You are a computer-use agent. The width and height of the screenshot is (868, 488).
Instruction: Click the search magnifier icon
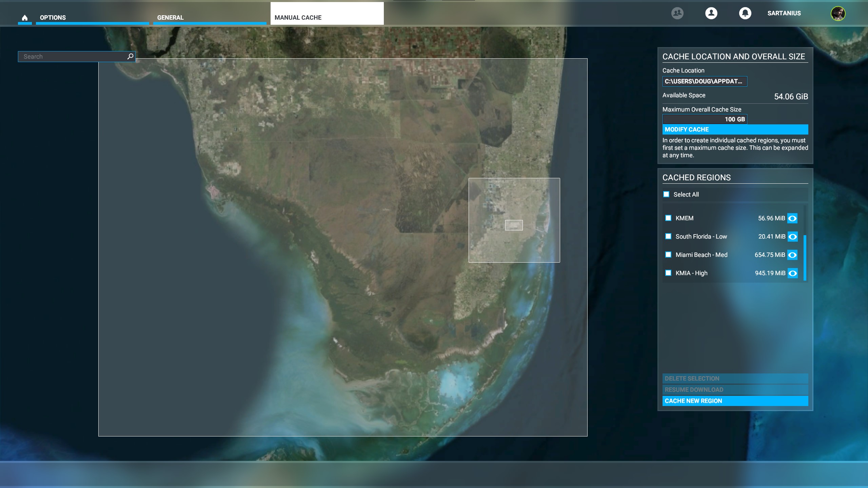[x=130, y=57]
